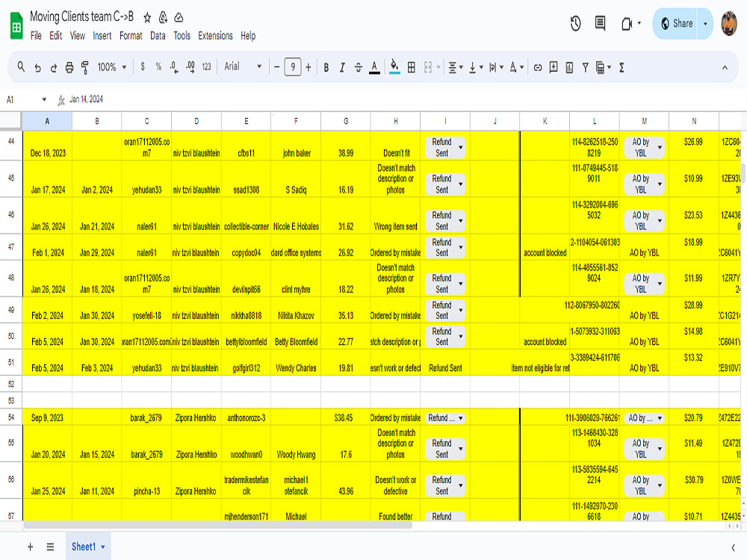747x560 pixels.
Task: Open the 100% zoom dropdown
Action: (112, 67)
